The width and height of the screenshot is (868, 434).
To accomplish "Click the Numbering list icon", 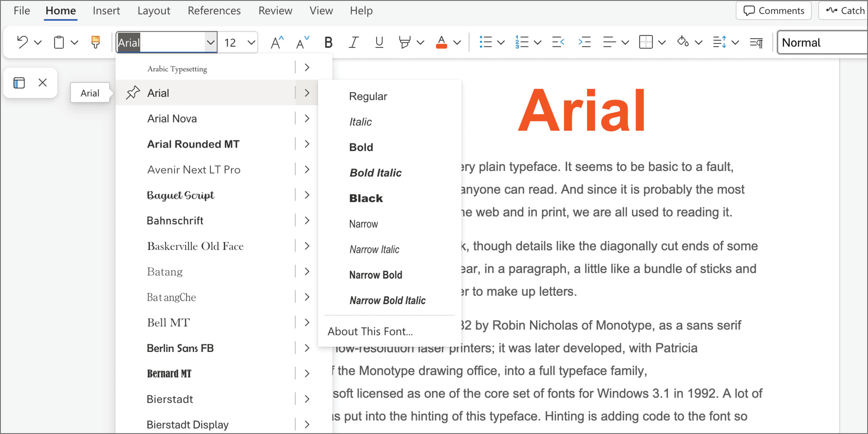I will coord(522,42).
